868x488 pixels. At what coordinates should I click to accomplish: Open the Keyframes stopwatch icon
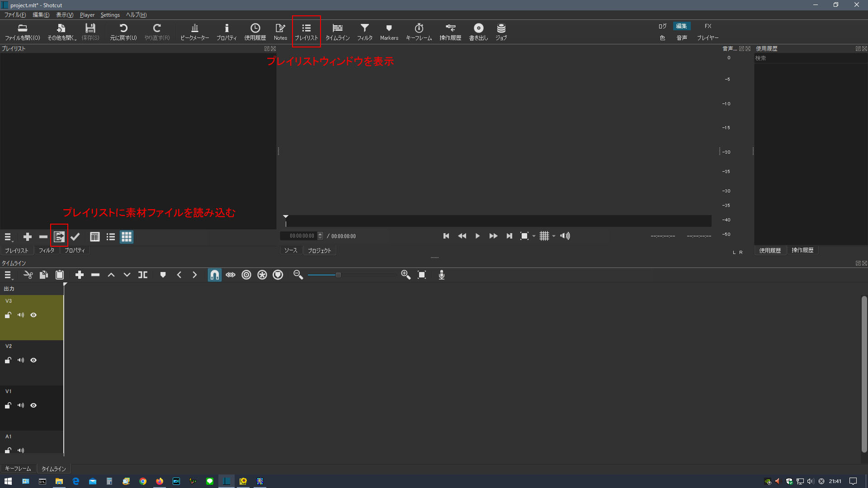(419, 32)
